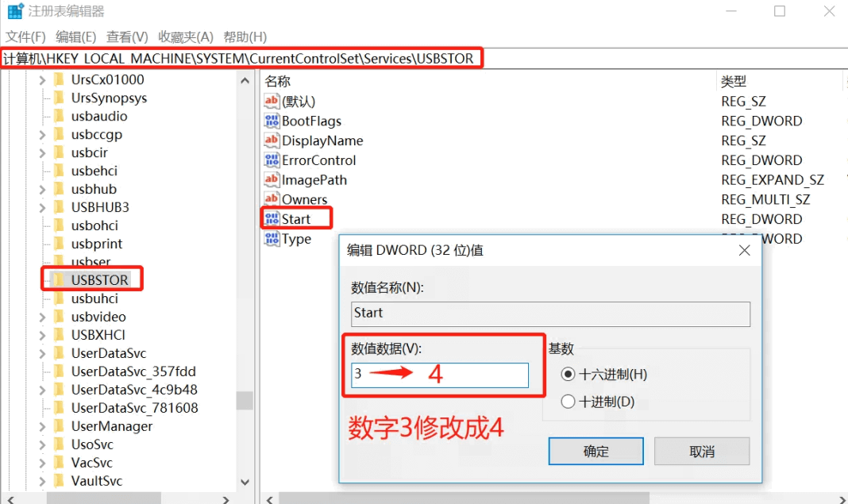Image resolution: width=848 pixels, height=504 pixels.
Task: Click the tree pane vertical scrollbar thumb
Action: (x=245, y=400)
